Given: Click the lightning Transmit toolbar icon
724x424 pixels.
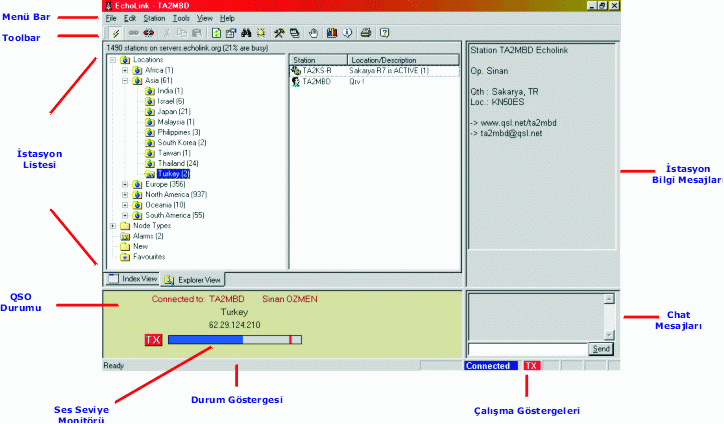Looking at the screenshot, I should pos(116,33).
